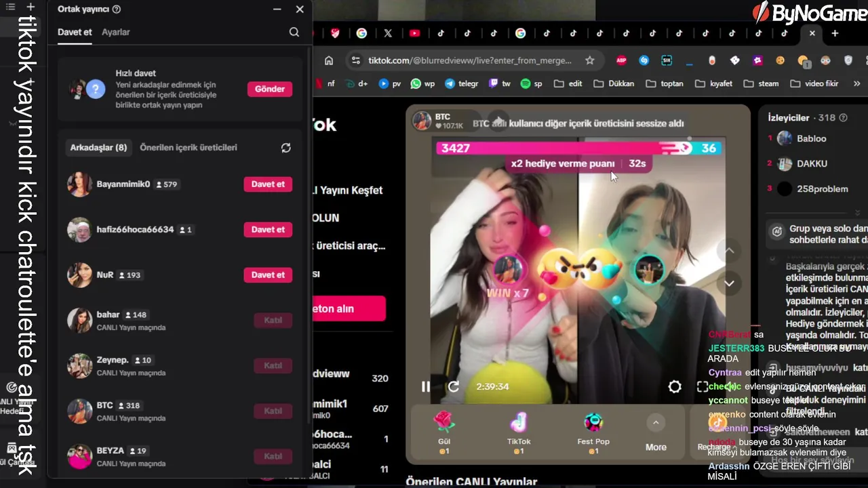Open the Netflix nf bookmark
This screenshot has width=868, height=488.
pyautogui.click(x=326, y=84)
